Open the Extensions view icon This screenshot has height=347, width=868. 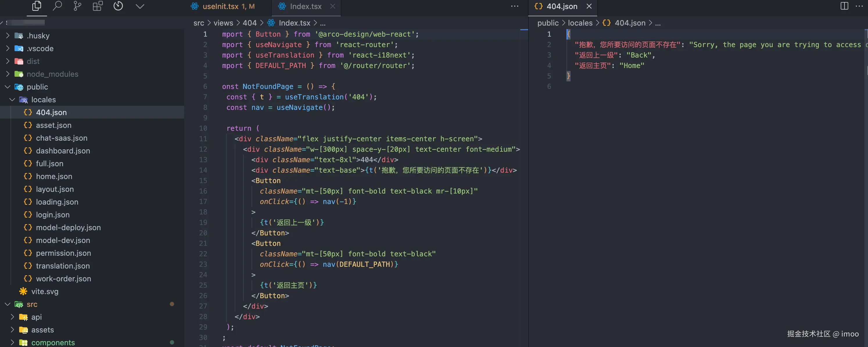(97, 6)
